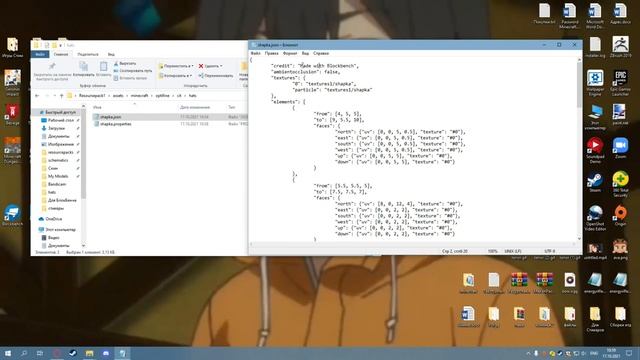The width and height of the screenshot is (640, 360).
Task: Click the Discord icon in the taskbar
Action: (106, 353)
